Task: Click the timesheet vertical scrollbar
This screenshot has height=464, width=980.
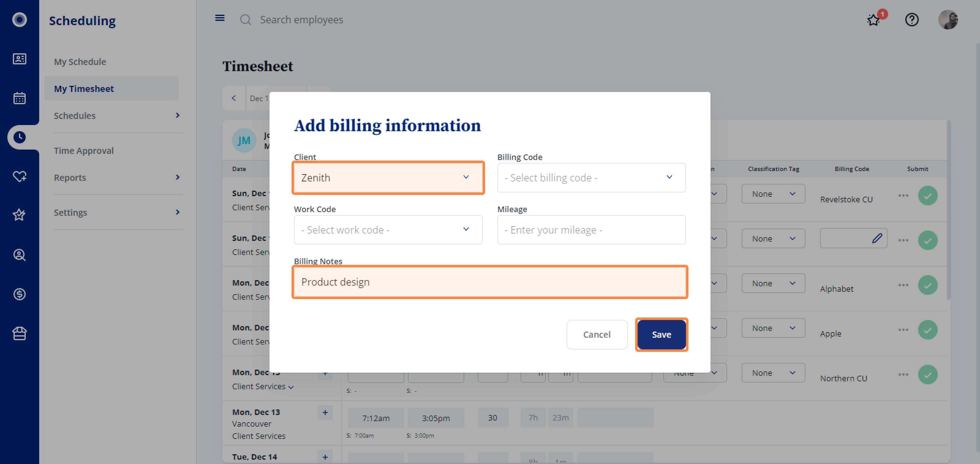Action: click(x=948, y=210)
